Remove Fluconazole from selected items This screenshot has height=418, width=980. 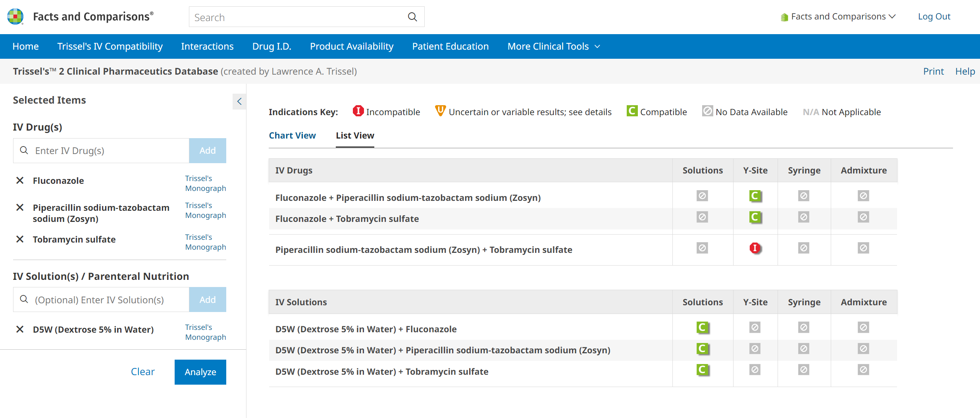coord(20,181)
